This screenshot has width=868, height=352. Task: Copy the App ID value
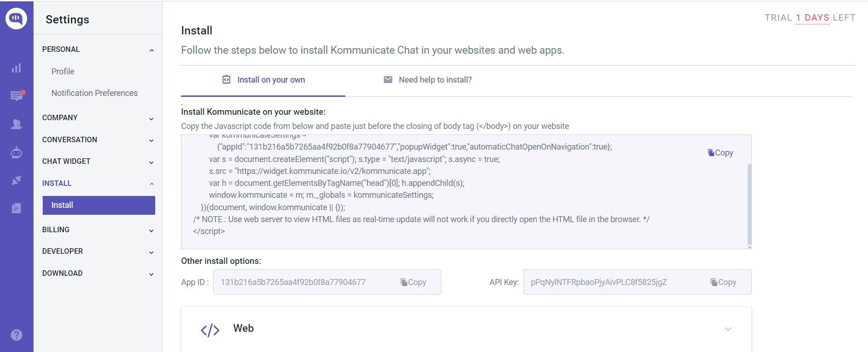coord(414,282)
